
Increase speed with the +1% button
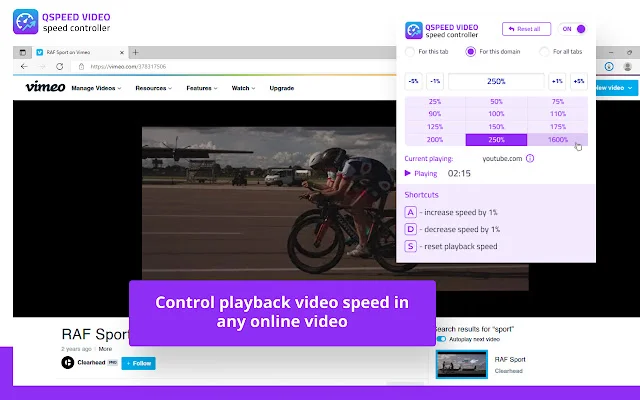pyautogui.click(x=557, y=81)
